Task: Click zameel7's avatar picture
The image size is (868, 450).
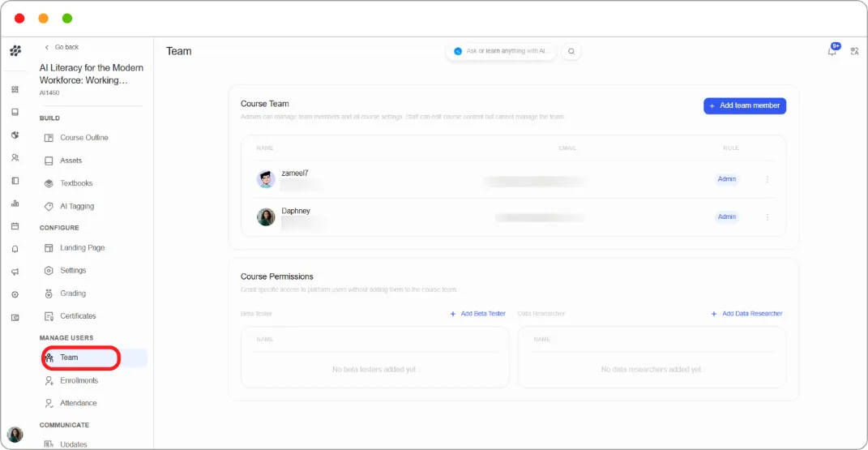Action: (266, 178)
